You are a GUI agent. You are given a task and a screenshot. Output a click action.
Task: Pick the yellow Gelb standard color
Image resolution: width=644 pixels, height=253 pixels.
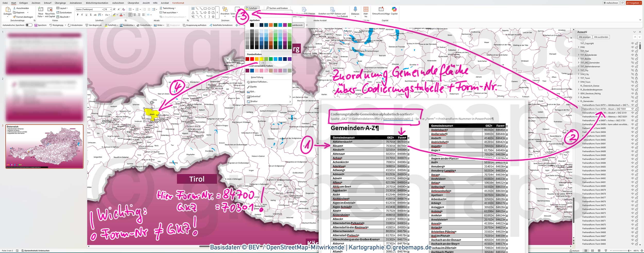tap(261, 59)
